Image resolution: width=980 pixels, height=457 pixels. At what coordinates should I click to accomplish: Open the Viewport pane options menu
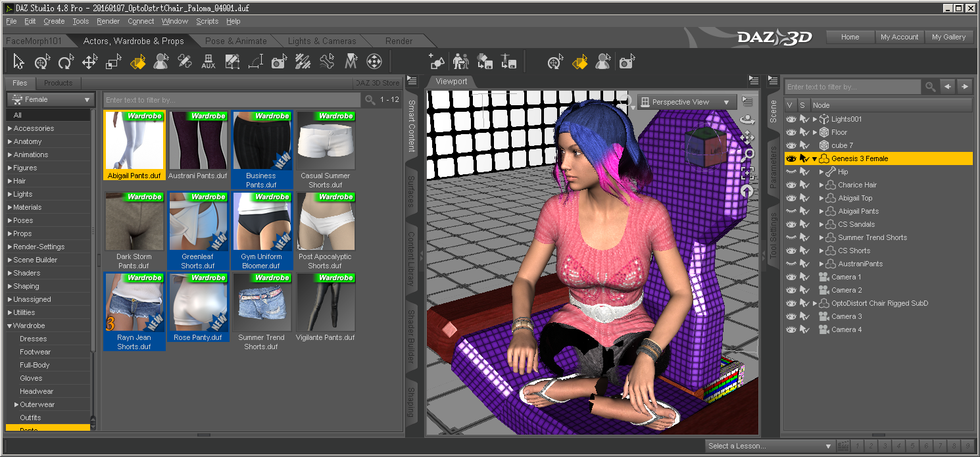coord(754,81)
